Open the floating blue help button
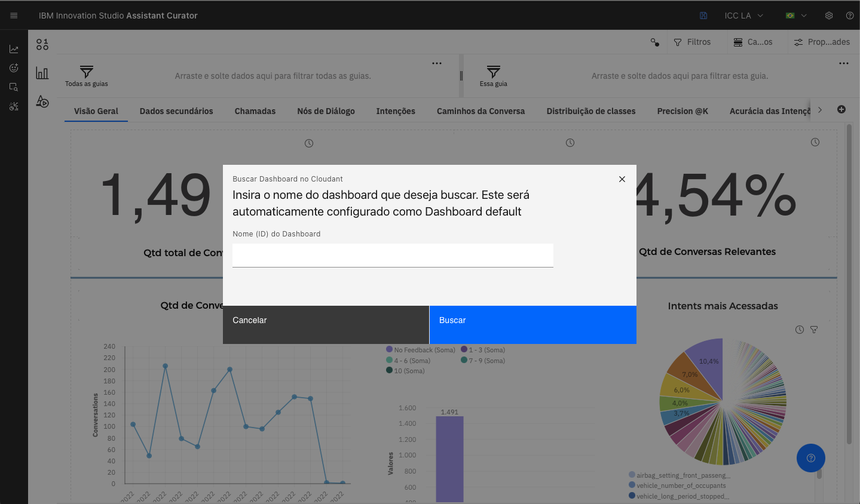 point(810,458)
